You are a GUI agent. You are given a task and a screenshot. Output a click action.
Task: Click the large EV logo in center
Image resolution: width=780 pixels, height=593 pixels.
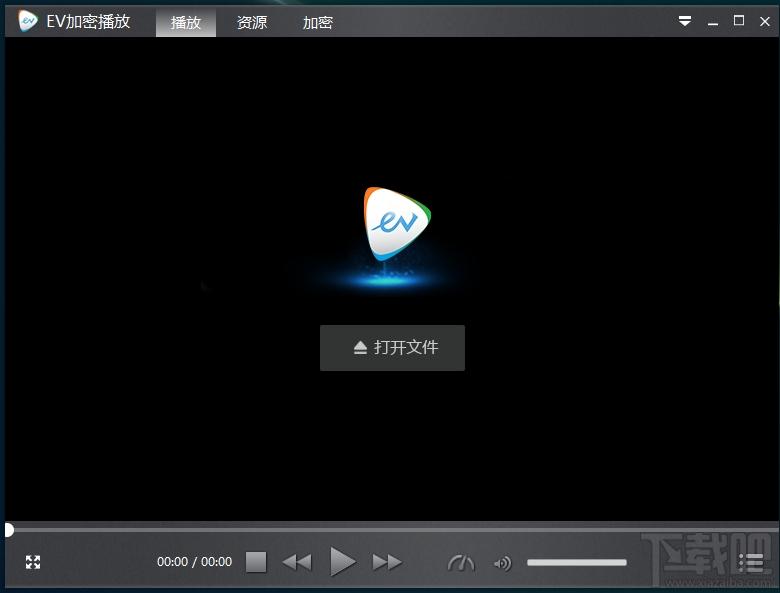pyautogui.click(x=396, y=225)
